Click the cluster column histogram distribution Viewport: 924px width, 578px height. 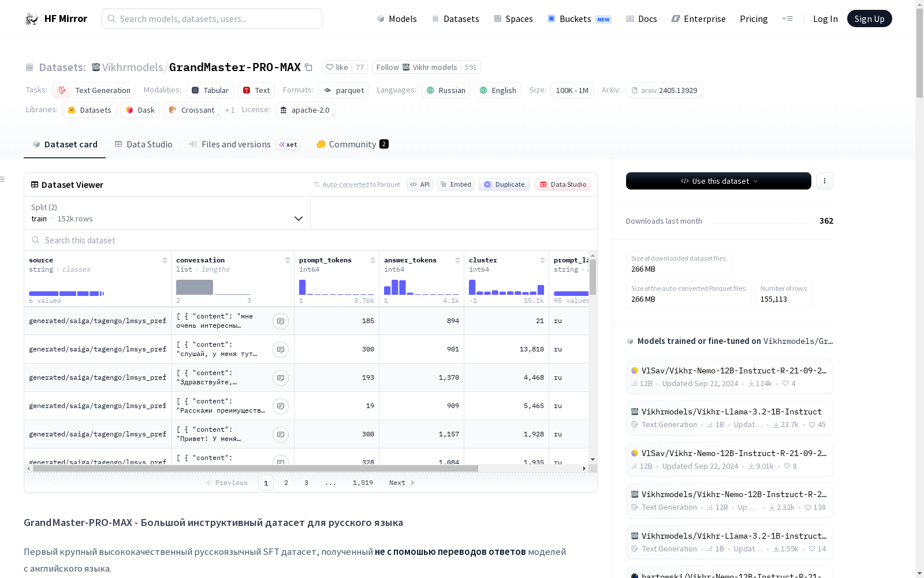click(x=506, y=287)
